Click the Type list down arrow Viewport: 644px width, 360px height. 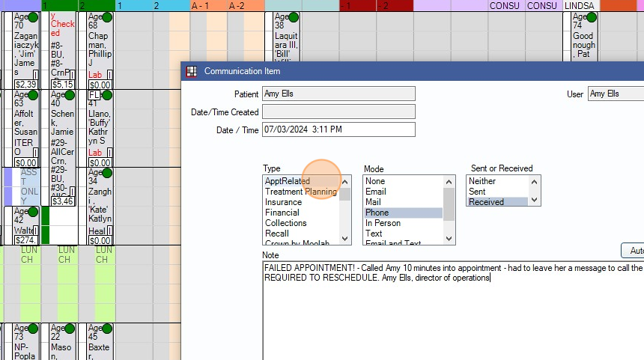345,239
